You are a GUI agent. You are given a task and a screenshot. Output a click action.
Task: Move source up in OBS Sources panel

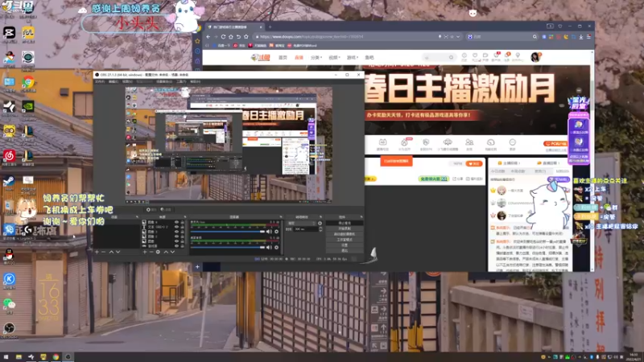click(x=166, y=252)
